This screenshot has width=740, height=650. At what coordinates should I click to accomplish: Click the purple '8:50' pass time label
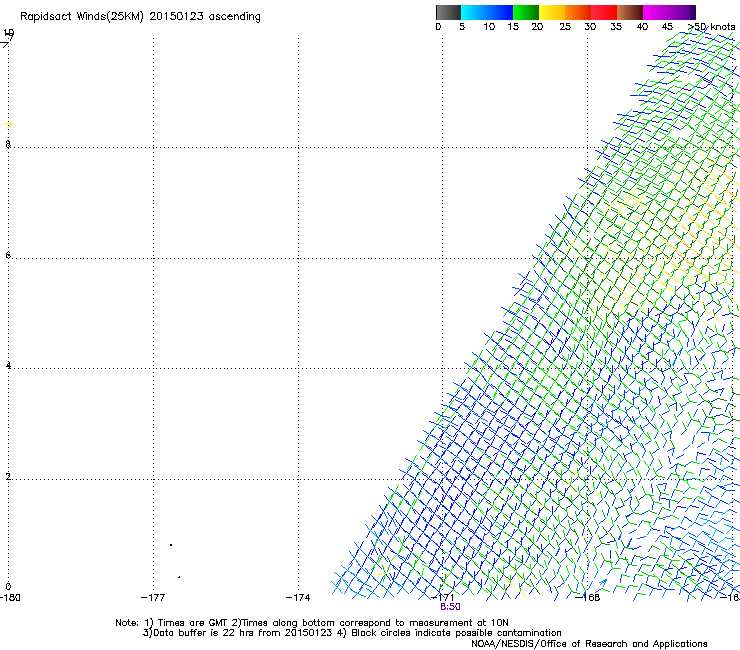450,607
